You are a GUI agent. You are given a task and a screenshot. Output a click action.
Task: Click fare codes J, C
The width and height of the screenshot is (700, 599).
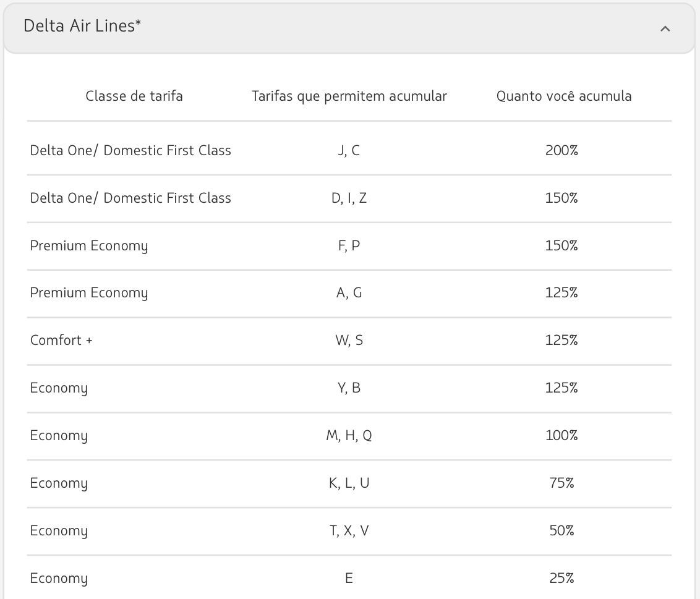tap(349, 151)
